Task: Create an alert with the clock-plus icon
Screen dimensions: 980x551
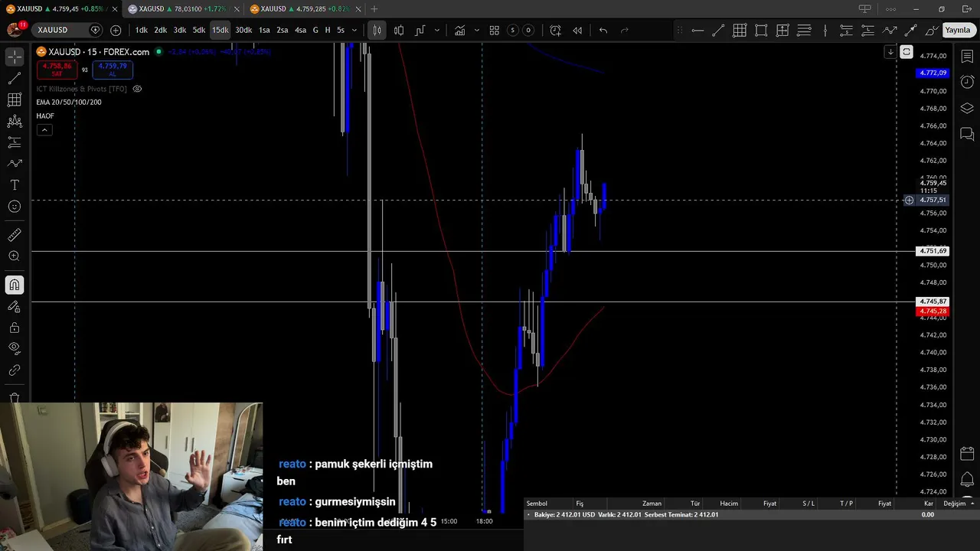Action: tap(555, 30)
